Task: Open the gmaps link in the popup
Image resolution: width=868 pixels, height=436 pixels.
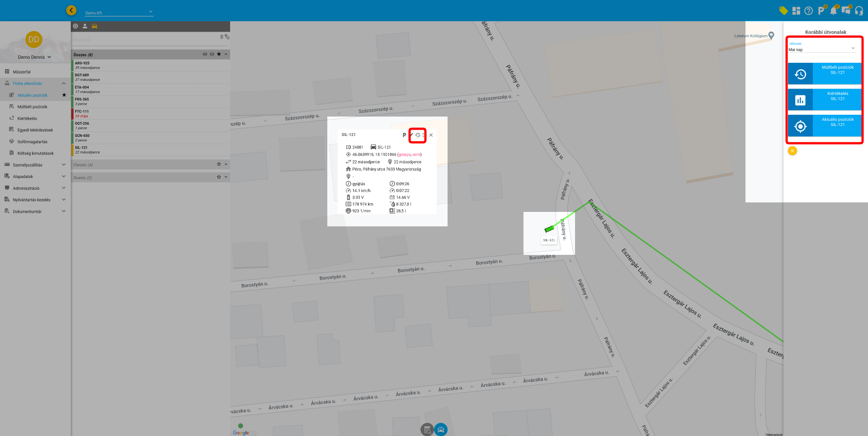Action: (404, 155)
